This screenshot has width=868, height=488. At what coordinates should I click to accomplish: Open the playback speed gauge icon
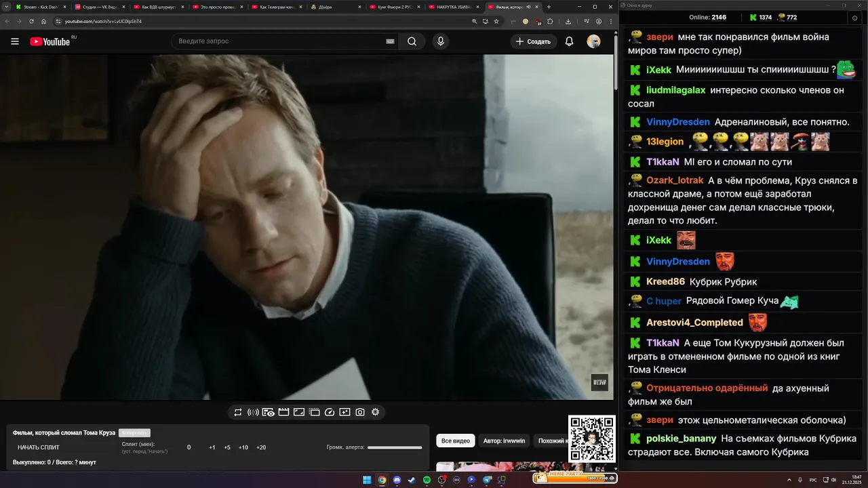click(330, 412)
